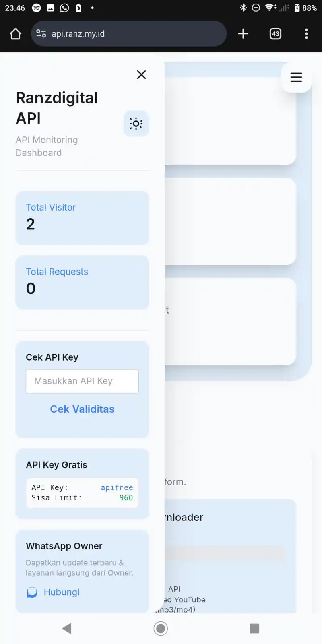The height and width of the screenshot is (644, 322).
Task: Open the browser three-dot overflow menu
Action: [306, 34]
